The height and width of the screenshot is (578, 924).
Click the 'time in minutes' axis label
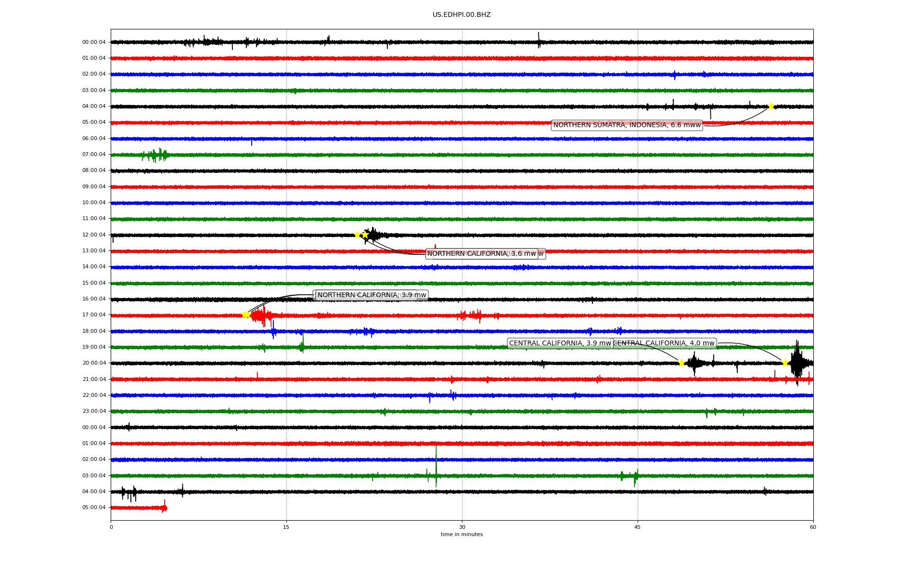point(462,535)
